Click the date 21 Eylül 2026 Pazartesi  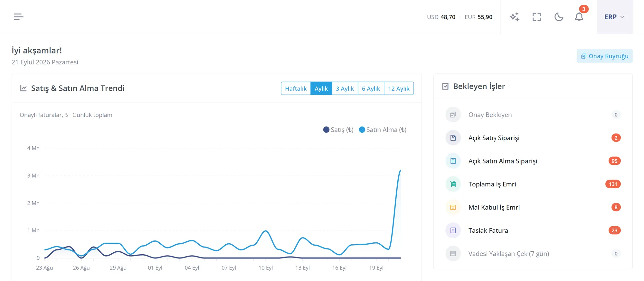45,62
